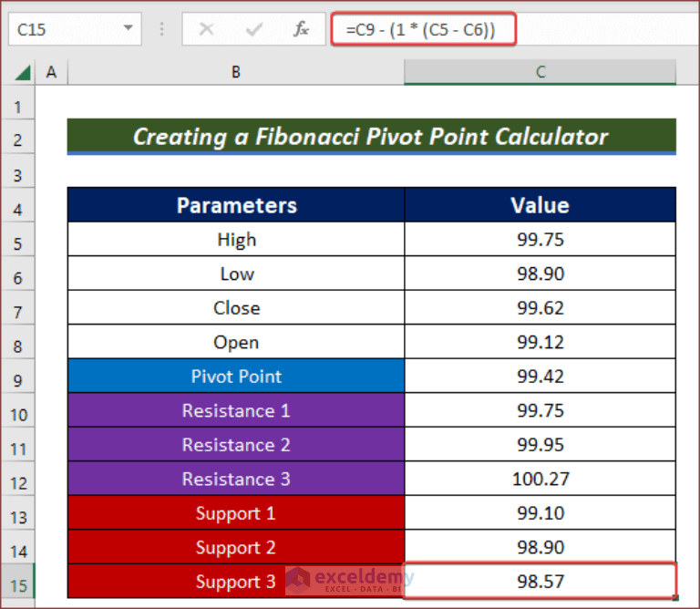Select row 13 header
Viewport: 700px width, 609px height.
pos(18,513)
